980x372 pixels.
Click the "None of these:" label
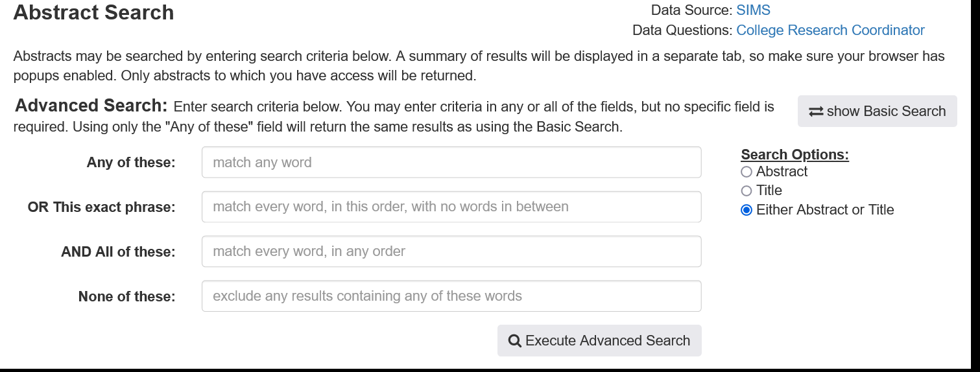point(126,297)
